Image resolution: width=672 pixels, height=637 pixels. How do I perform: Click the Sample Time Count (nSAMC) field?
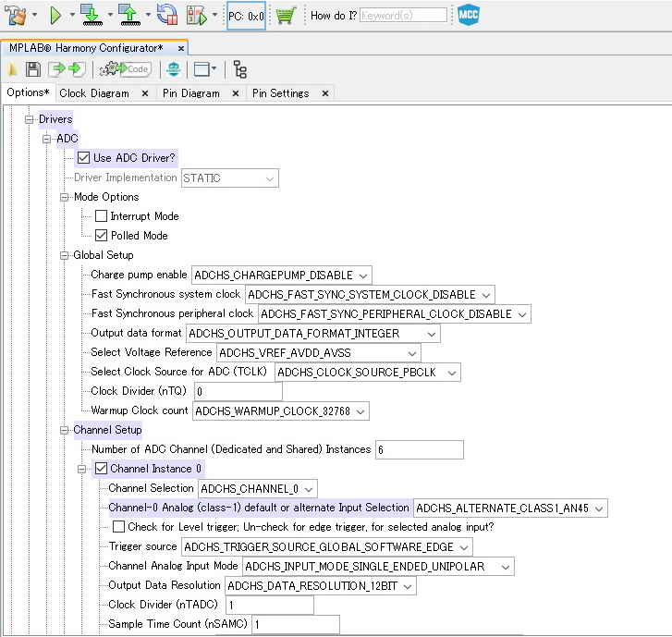296,624
